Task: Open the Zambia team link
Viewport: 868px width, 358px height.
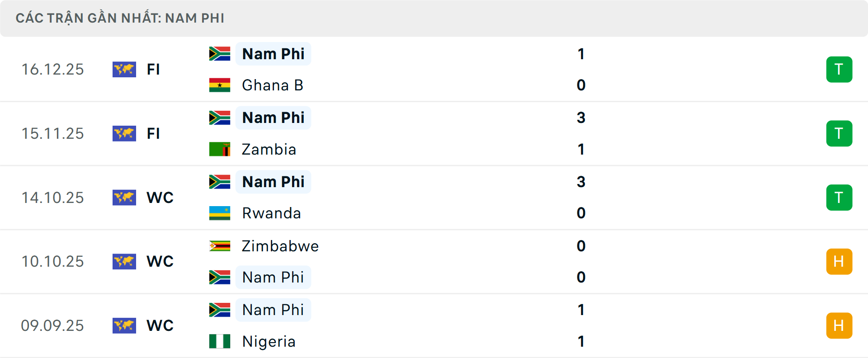Action: click(x=269, y=149)
